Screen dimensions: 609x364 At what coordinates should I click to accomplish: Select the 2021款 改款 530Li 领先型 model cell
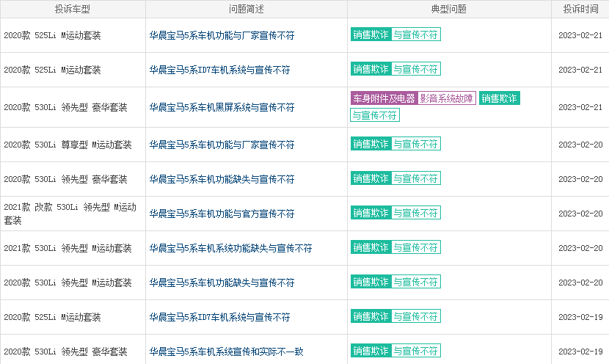[73, 214]
